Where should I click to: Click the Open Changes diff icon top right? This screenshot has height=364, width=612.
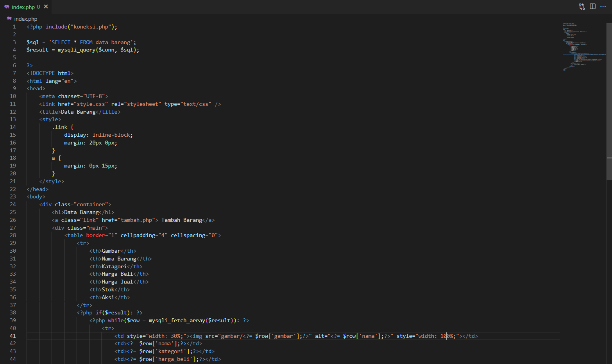(582, 6)
